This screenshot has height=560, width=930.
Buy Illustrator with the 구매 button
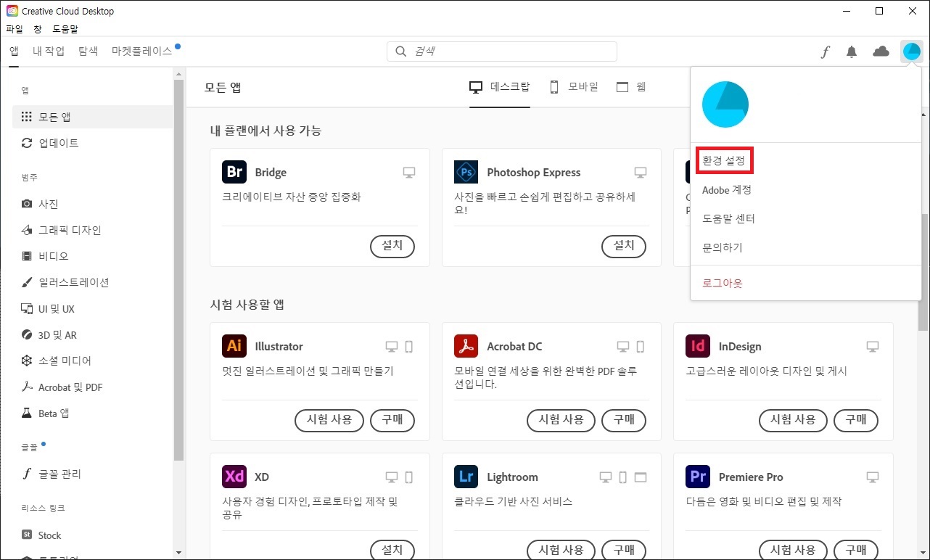392,420
